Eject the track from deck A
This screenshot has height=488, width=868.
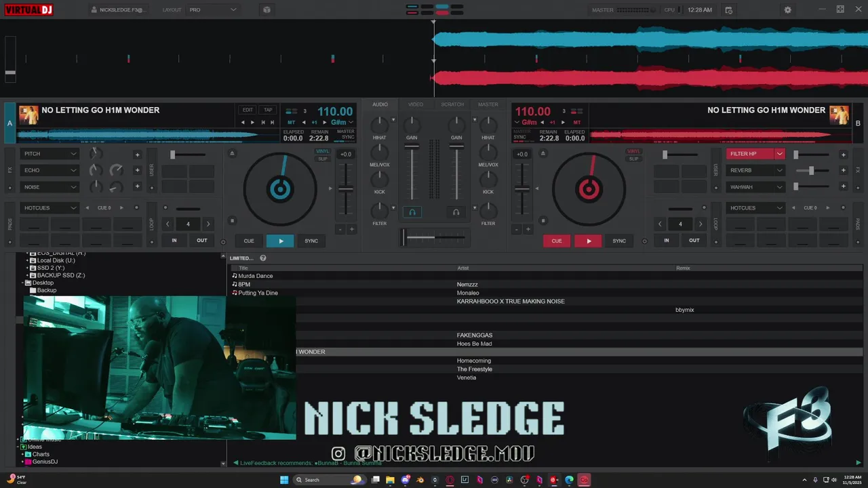click(232, 154)
